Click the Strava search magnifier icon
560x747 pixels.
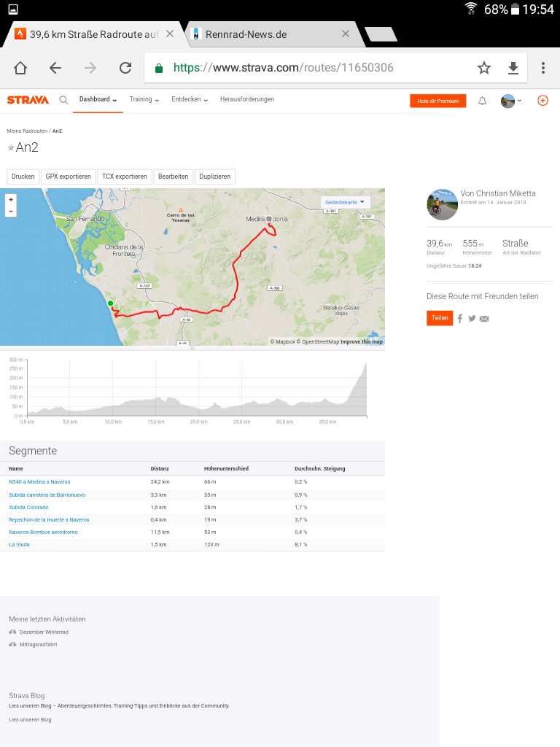[63, 100]
